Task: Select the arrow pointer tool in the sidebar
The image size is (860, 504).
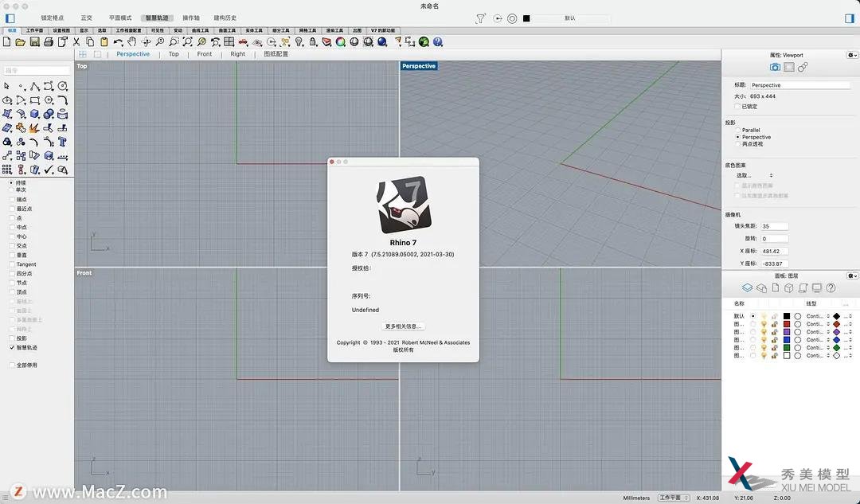Action: tap(6, 86)
